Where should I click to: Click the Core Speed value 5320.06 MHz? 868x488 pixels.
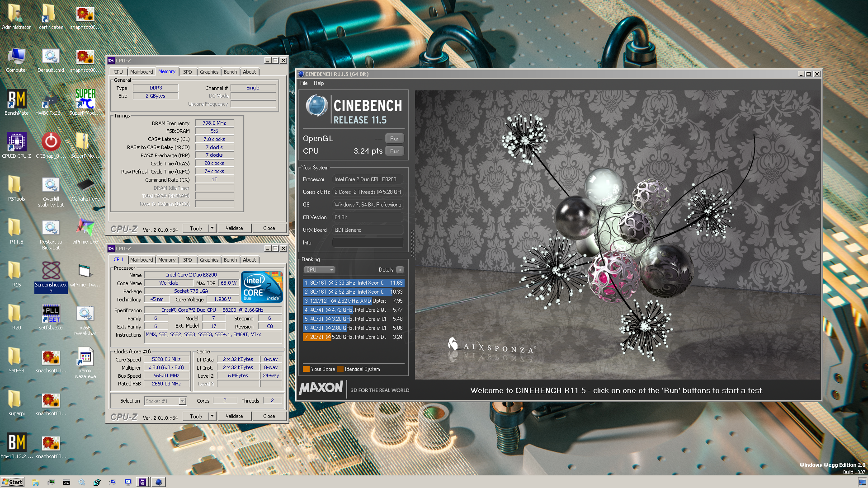(x=166, y=360)
